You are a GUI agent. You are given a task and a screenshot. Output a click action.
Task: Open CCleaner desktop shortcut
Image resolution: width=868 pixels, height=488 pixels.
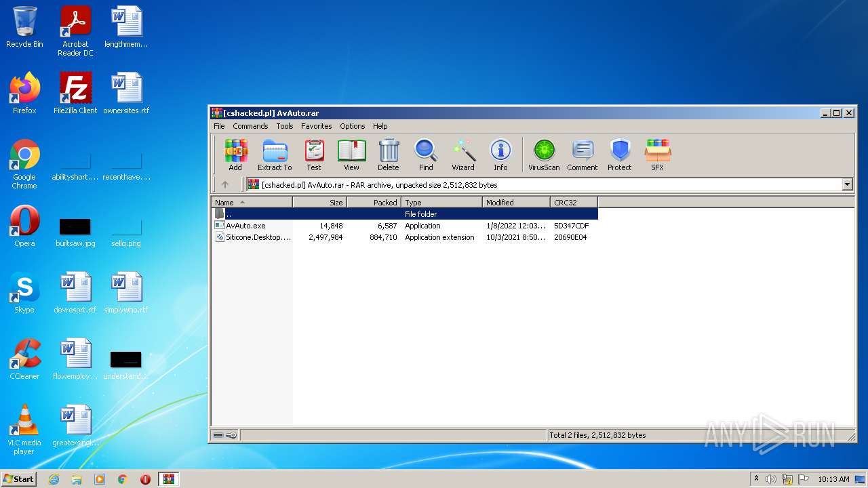pos(24,359)
